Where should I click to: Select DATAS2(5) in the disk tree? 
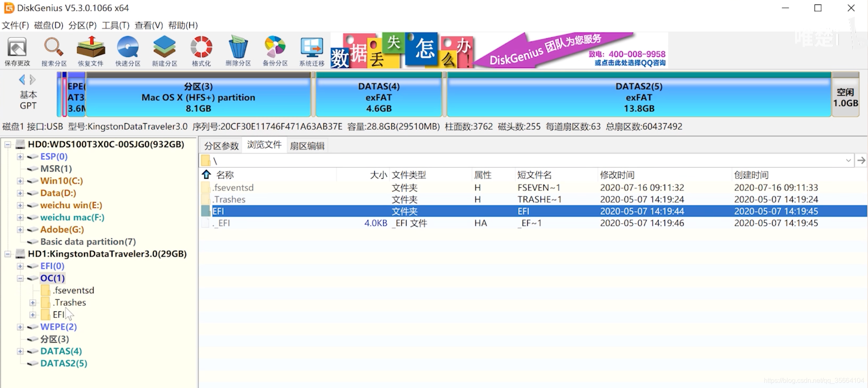(x=64, y=363)
